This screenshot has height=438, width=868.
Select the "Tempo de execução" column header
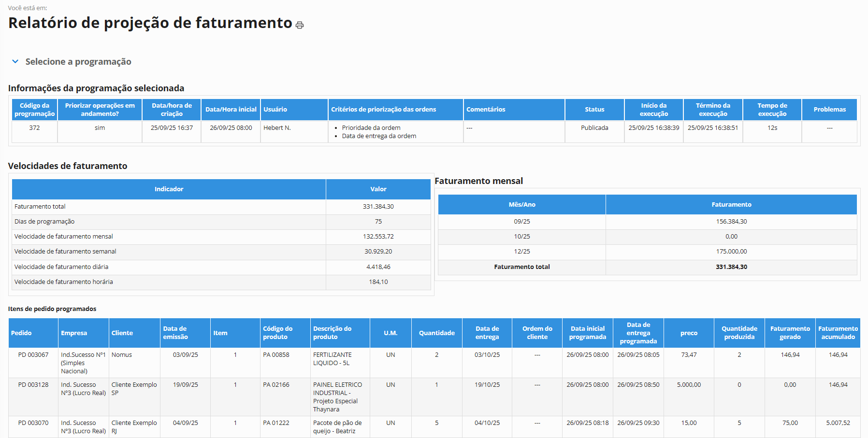[772, 110]
